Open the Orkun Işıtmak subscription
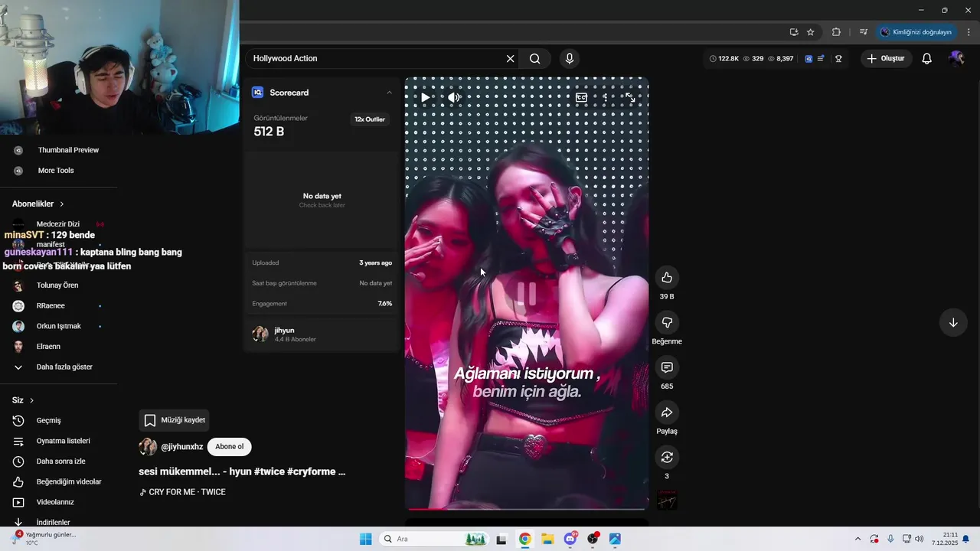980x551 pixels. tap(58, 326)
